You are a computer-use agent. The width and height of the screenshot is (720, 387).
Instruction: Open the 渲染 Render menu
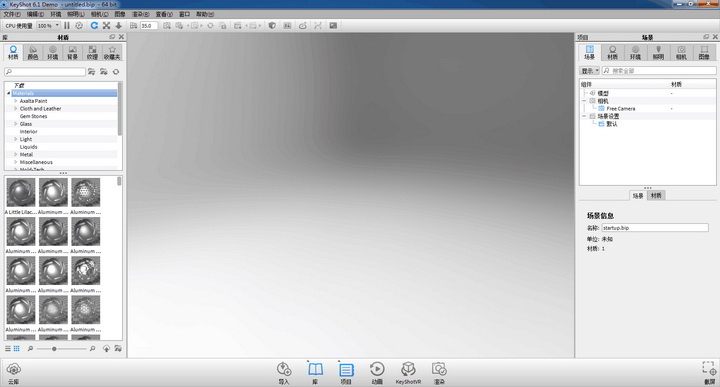(x=141, y=14)
